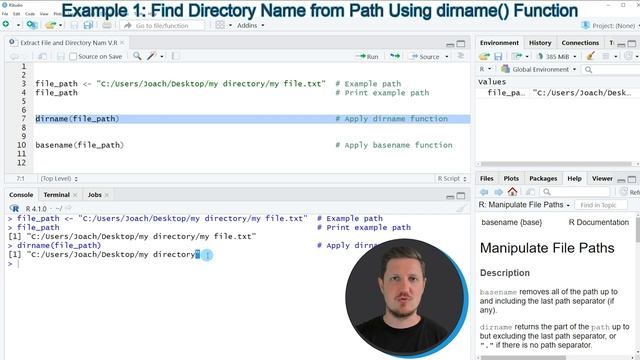Open the new file type dropdown arrow
This screenshot has width=640, height=360.
tap(18, 25)
